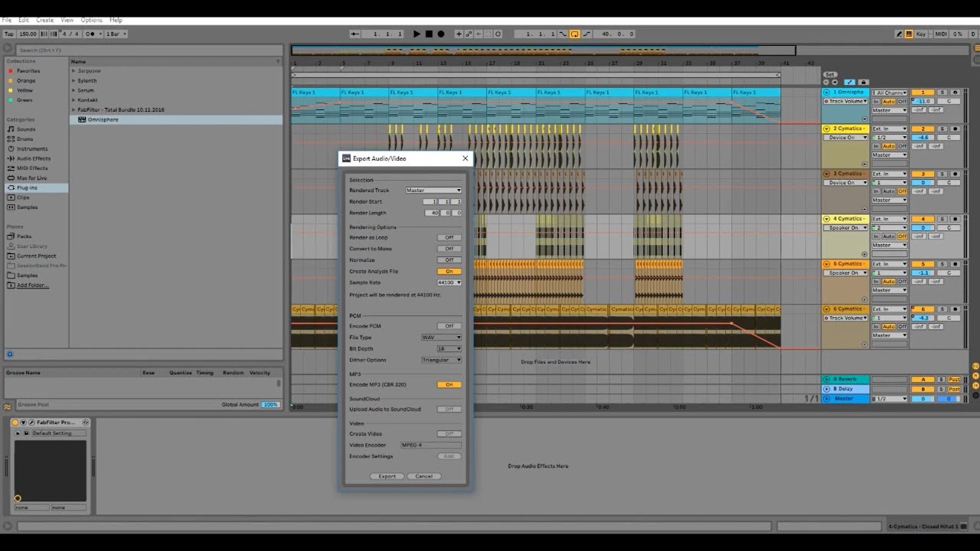Open the Bit Depth dropdown
980x551 pixels.
[x=449, y=348]
